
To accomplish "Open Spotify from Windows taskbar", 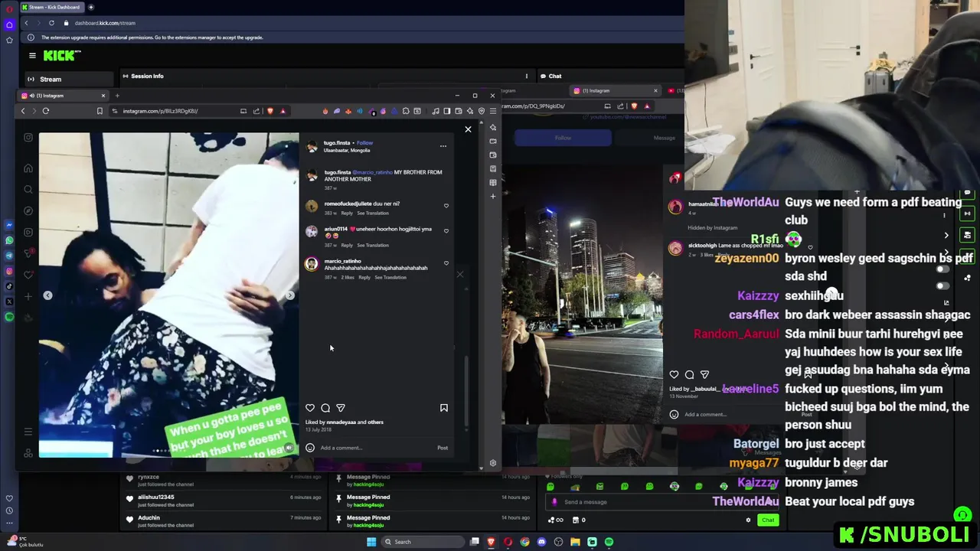I will point(609,542).
